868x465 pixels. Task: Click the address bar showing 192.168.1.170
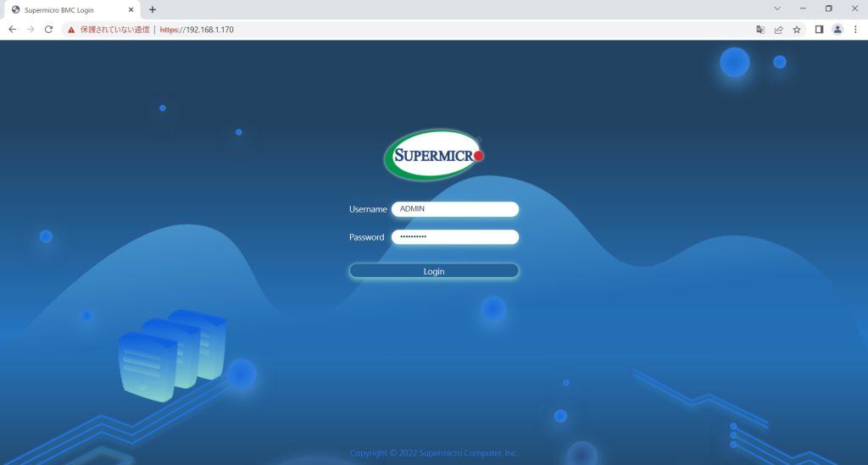(424, 30)
